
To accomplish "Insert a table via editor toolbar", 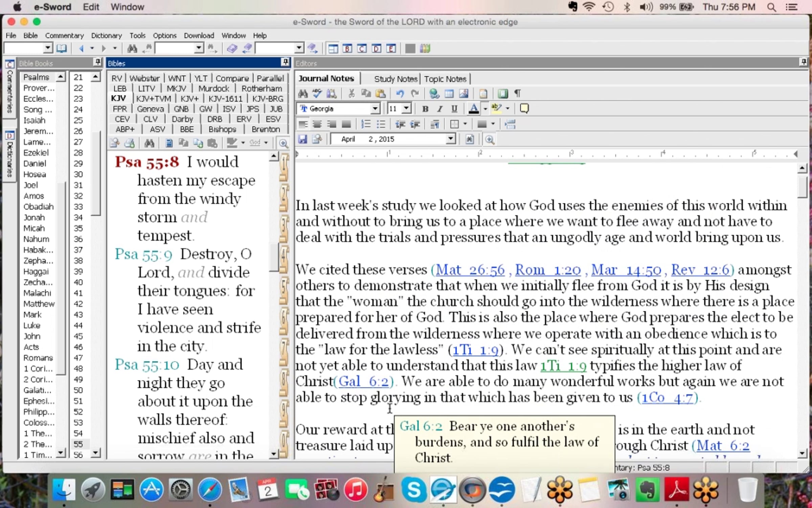I will point(449,93).
